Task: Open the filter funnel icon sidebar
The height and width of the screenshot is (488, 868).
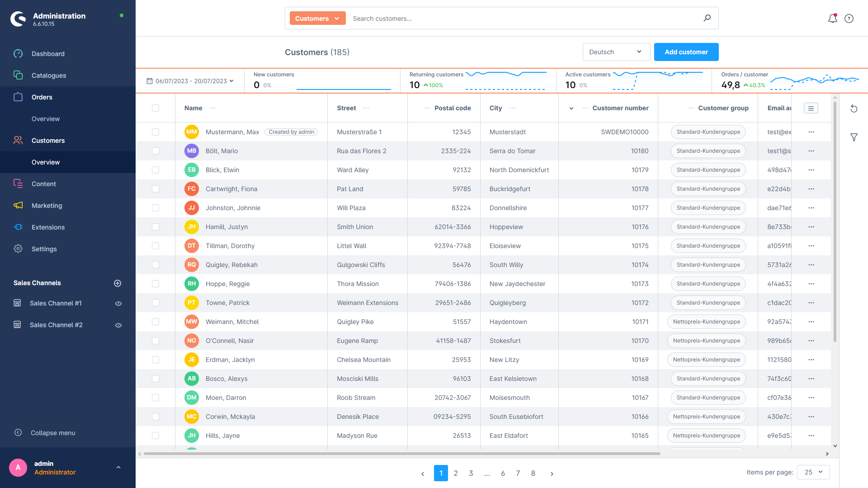Action: click(x=854, y=137)
